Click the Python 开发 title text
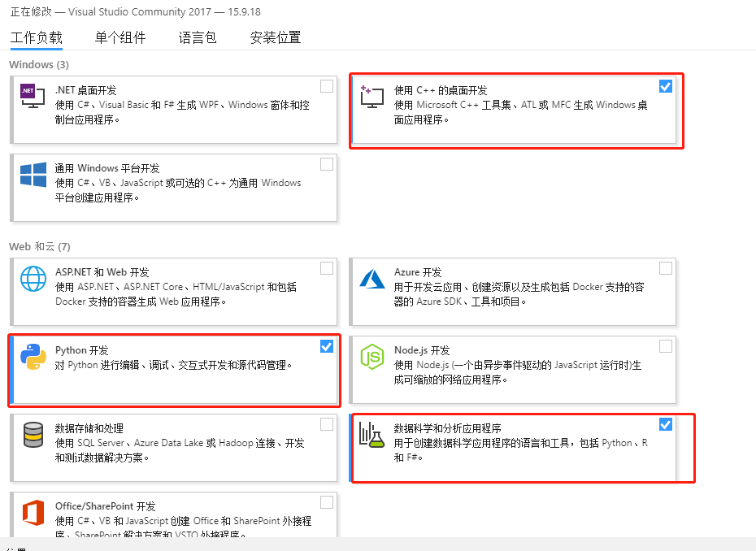The height and width of the screenshot is (551, 756). pyautogui.click(x=82, y=350)
